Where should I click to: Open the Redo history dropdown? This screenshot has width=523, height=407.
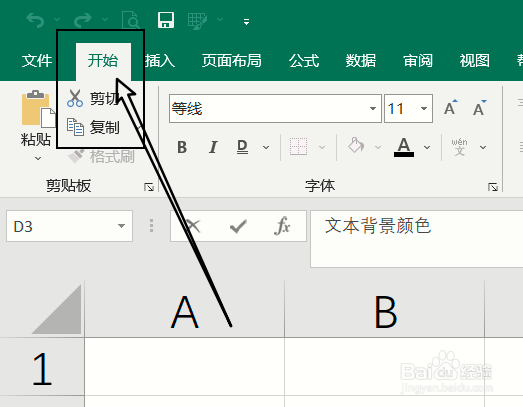point(105,20)
